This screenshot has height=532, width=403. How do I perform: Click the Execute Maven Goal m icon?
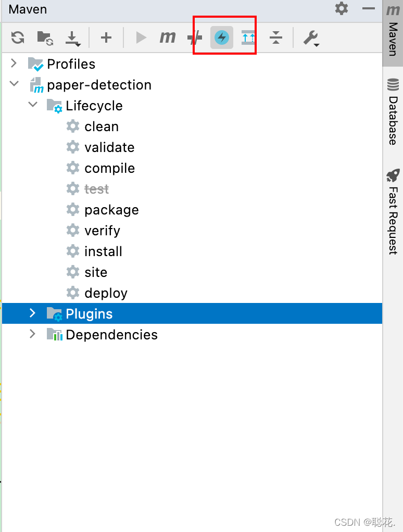pyautogui.click(x=168, y=37)
